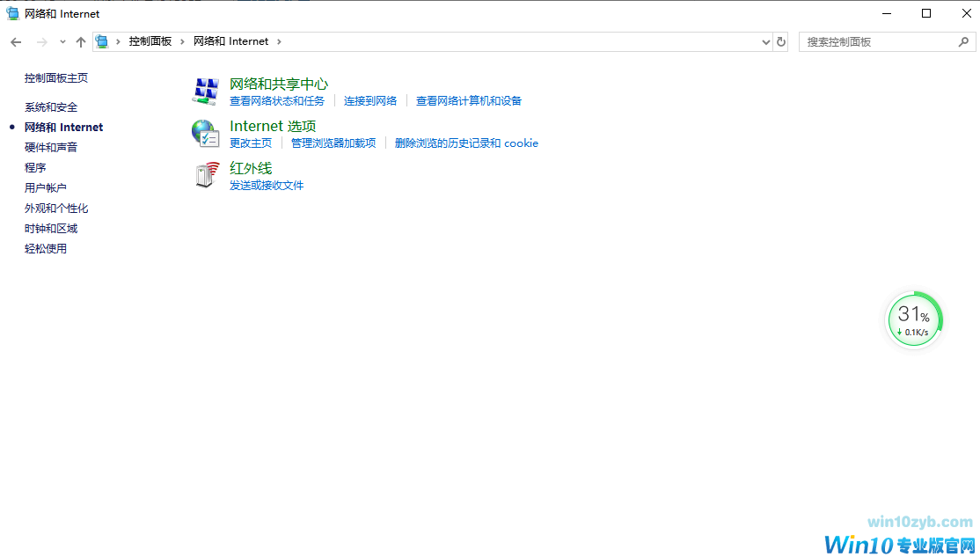Click the 红外线 infrared device icon
Image resolution: width=980 pixels, height=557 pixels.
[205, 175]
